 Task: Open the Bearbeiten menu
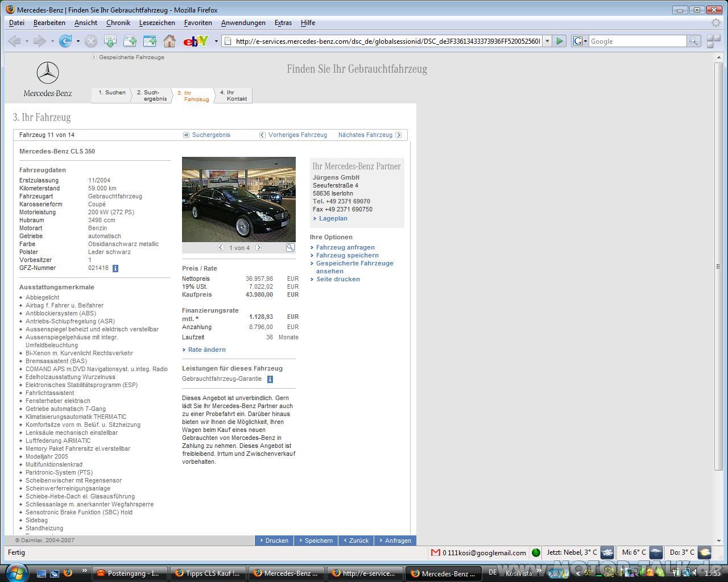tap(49, 23)
